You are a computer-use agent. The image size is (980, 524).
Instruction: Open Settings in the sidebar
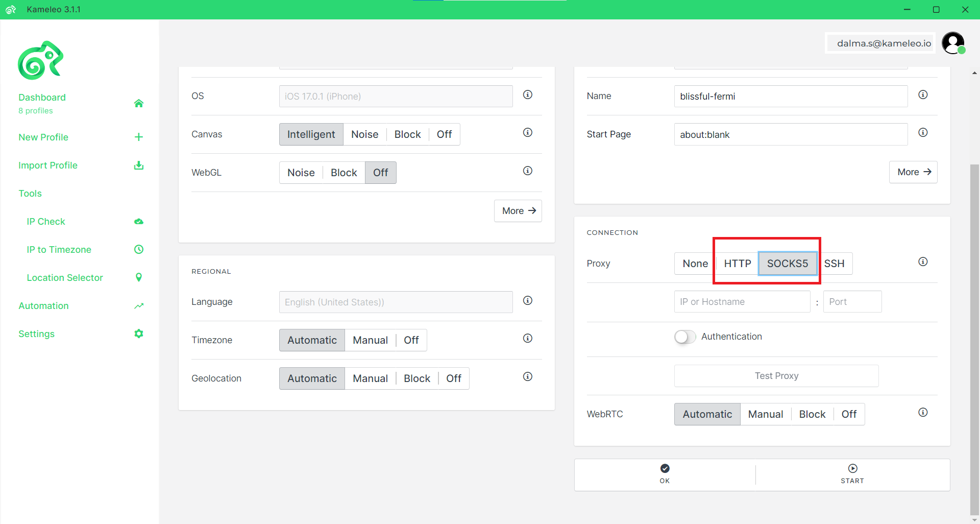tap(36, 334)
